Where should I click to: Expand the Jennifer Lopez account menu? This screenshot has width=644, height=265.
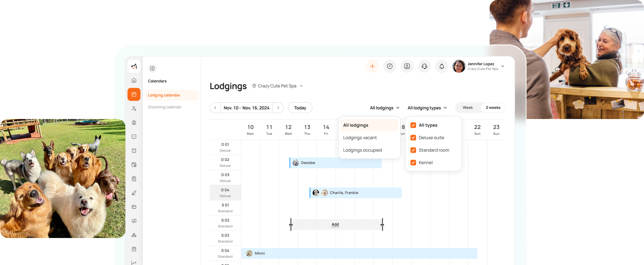[503, 66]
